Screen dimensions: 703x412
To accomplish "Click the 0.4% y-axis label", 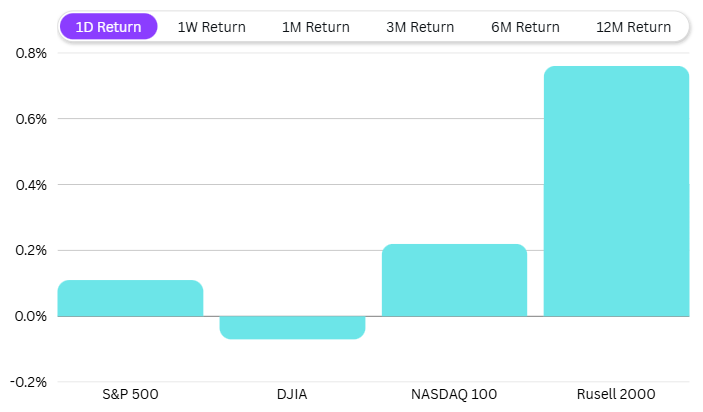I will coord(30,185).
